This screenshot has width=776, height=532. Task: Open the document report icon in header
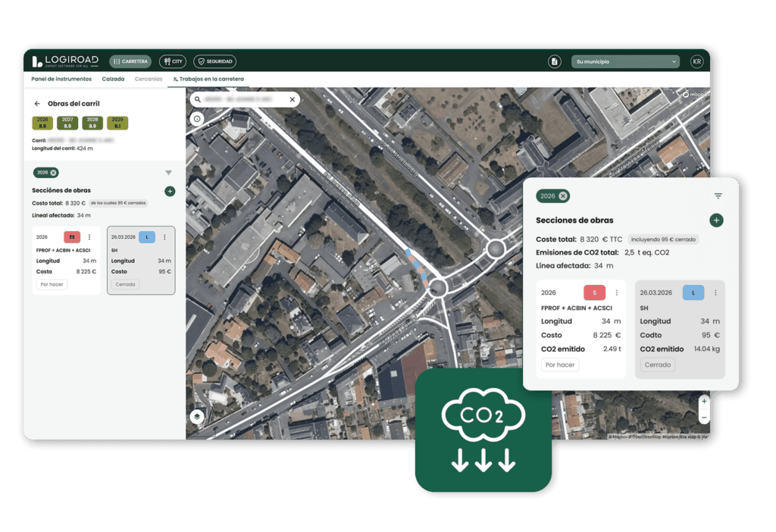[554, 61]
